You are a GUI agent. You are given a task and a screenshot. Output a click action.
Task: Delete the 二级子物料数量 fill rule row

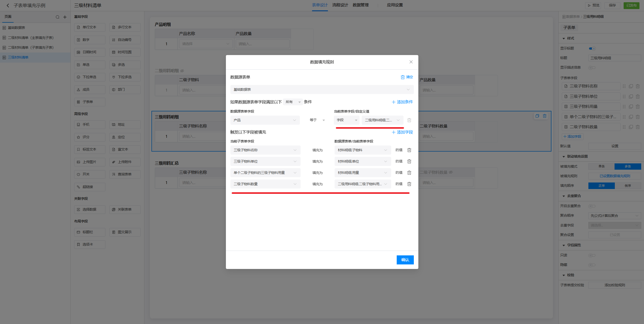(x=409, y=184)
